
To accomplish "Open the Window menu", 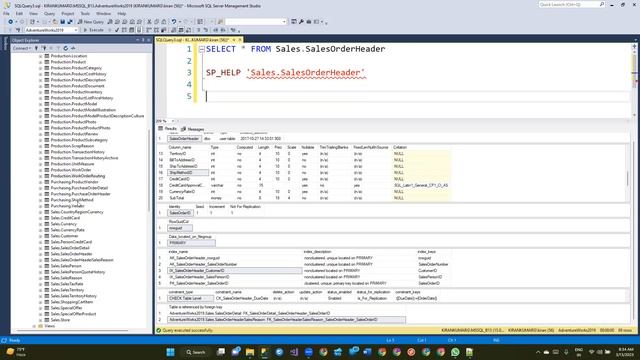I will pos(103,13).
